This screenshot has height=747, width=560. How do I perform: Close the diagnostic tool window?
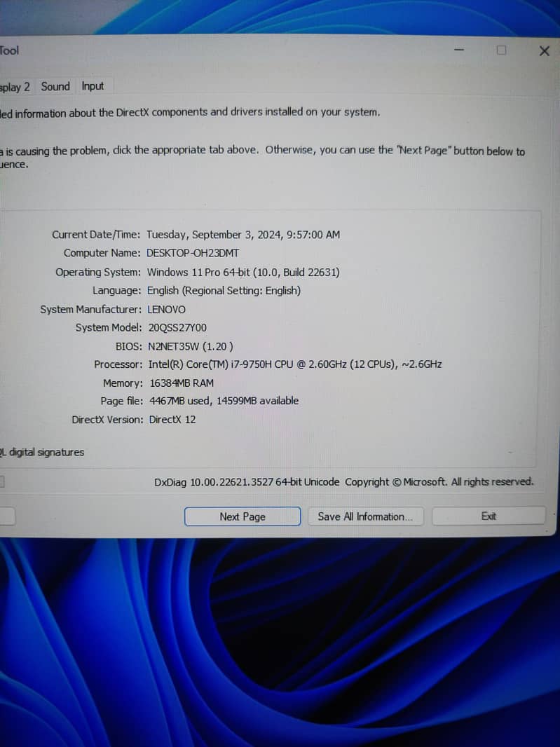point(544,51)
